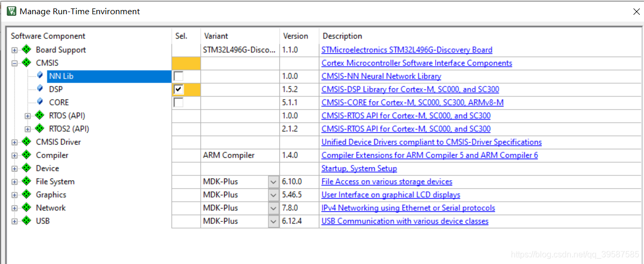Screen dimensions: 644x264
Task: Expand the USB tree node
Action: (x=14, y=221)
